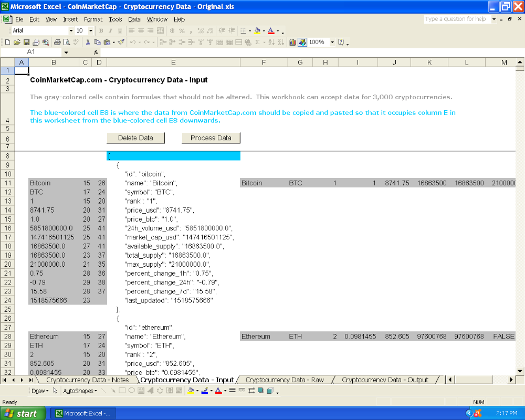Toggle underline formatting

(120, 31)
